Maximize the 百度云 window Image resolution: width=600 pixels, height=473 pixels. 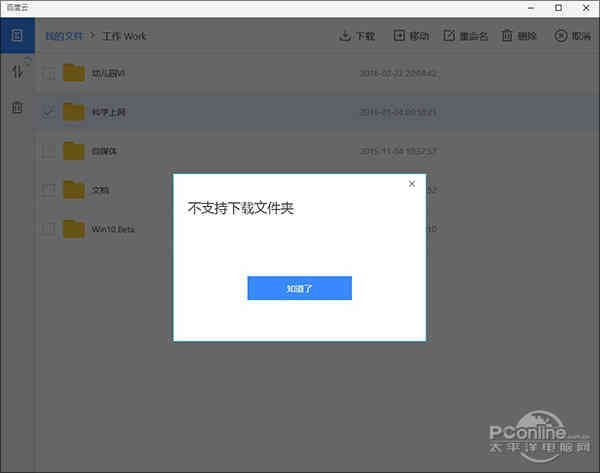pos(559,8)
